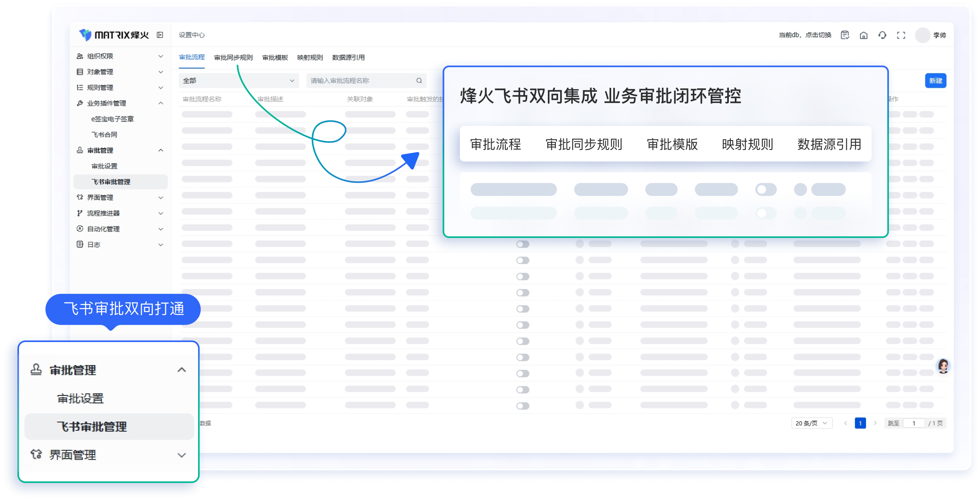Click the 界面管理 icon in main sidebar
Screen dimensions: 980x500
click(80, 197)
